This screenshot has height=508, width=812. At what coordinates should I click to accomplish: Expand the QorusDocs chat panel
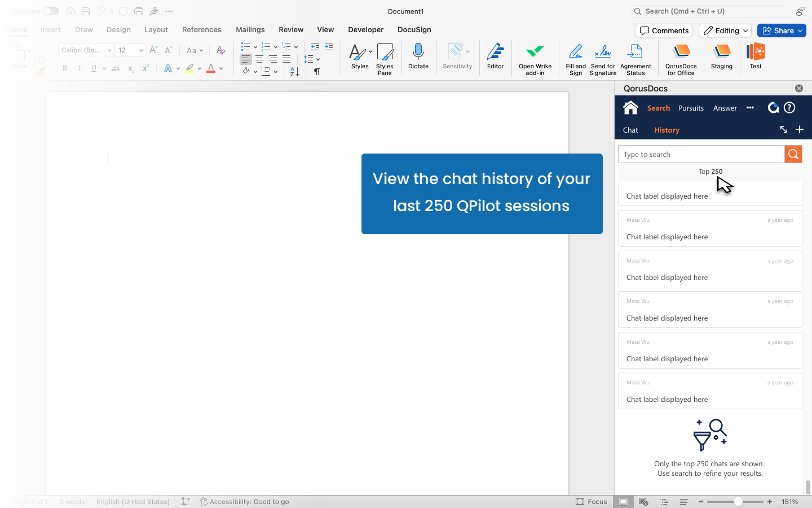point(783,130)
